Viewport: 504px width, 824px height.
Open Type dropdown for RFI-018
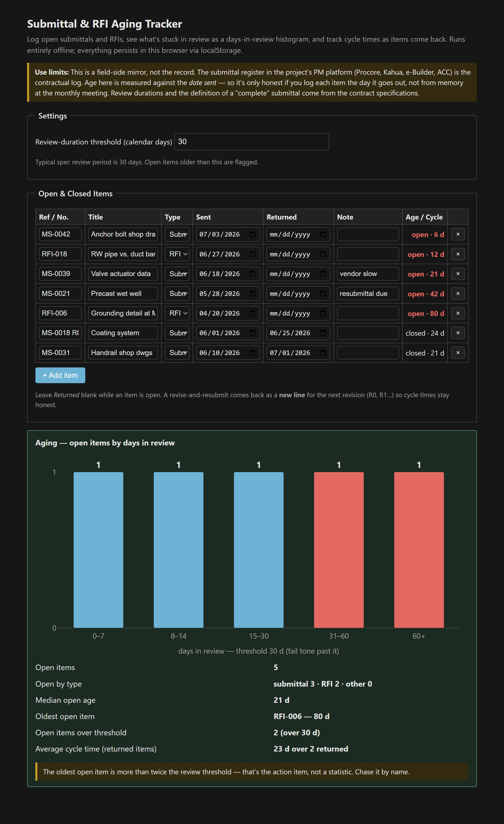point(177,254)
